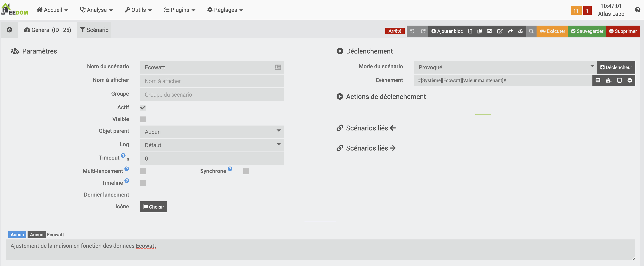Switch to the Scénario tab
This screenshot has height=266, width=644.
pos(94,30)
